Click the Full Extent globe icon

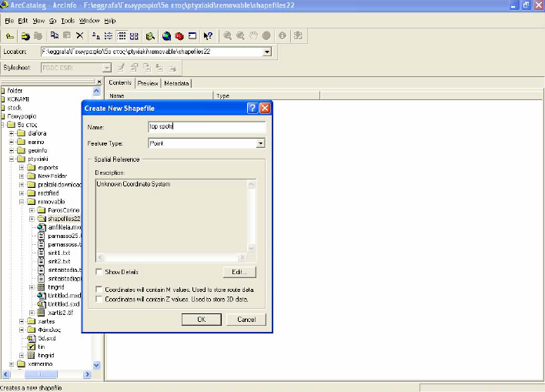coord(266,36)
